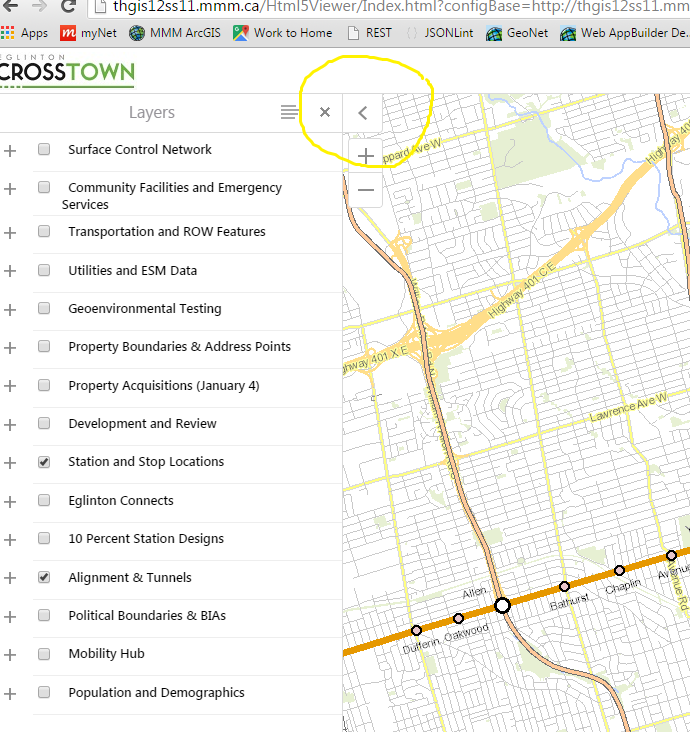Zoom in on the map with plus button
Viewport: 690px width, 732px height.
[x=366, y=156]
